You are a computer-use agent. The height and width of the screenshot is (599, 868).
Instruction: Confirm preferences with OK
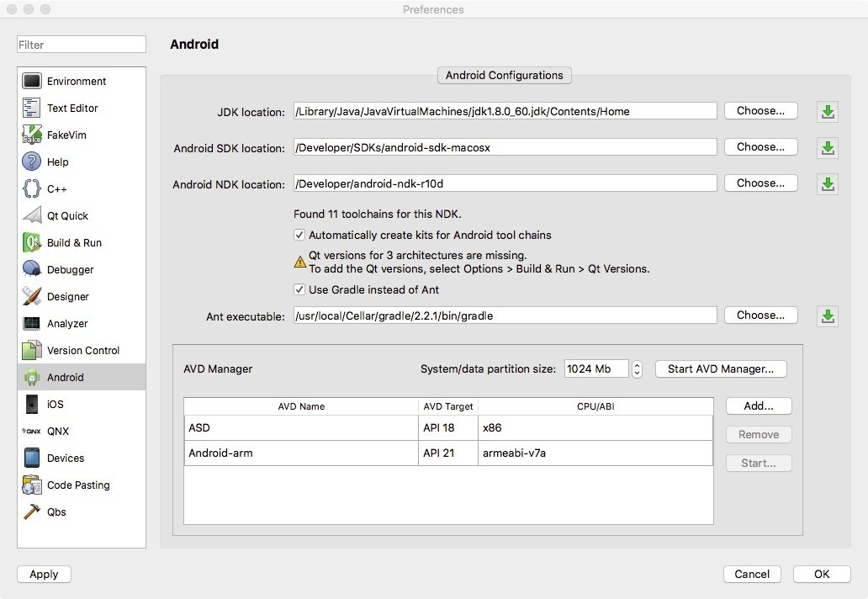click(x=822, y=574)
